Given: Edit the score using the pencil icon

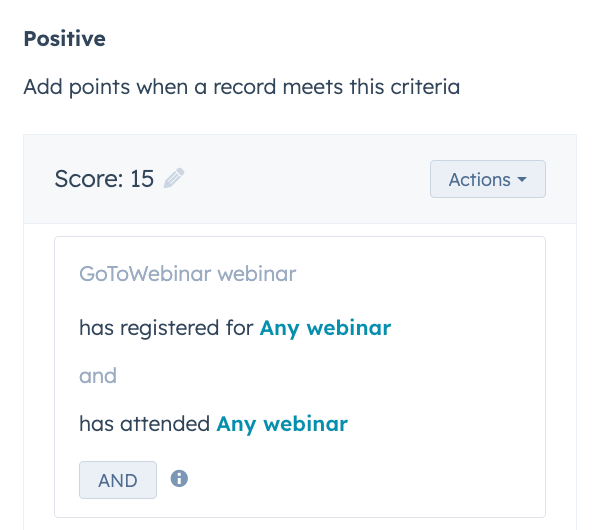Looking at the screenshot, I should (174, 178).
